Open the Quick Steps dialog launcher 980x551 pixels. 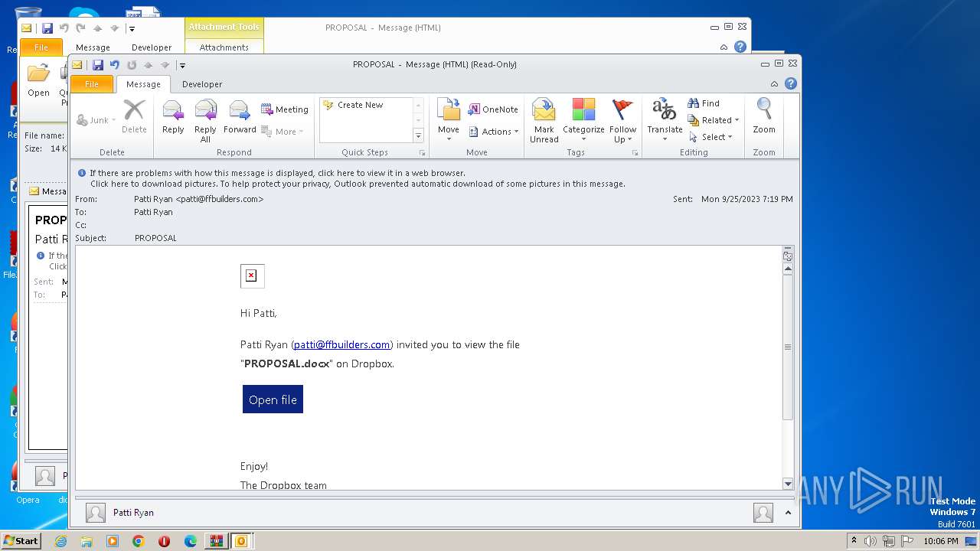click(422, 153)
